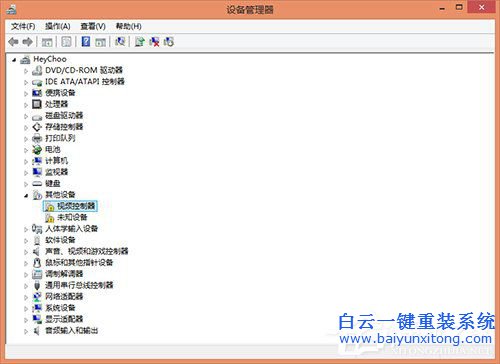
Task: Expand the 声音、视频和游戏控制器 node arrow
Action: pos(26,252)
